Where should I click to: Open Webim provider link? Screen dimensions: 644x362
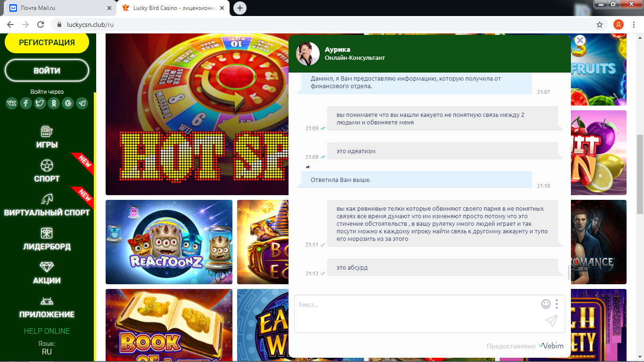tap(551, 346)
